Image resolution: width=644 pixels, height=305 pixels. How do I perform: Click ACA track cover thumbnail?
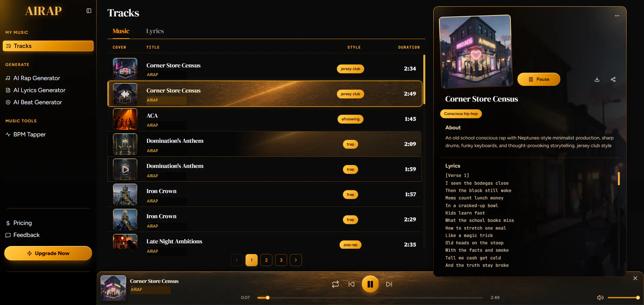coord(125,119)
